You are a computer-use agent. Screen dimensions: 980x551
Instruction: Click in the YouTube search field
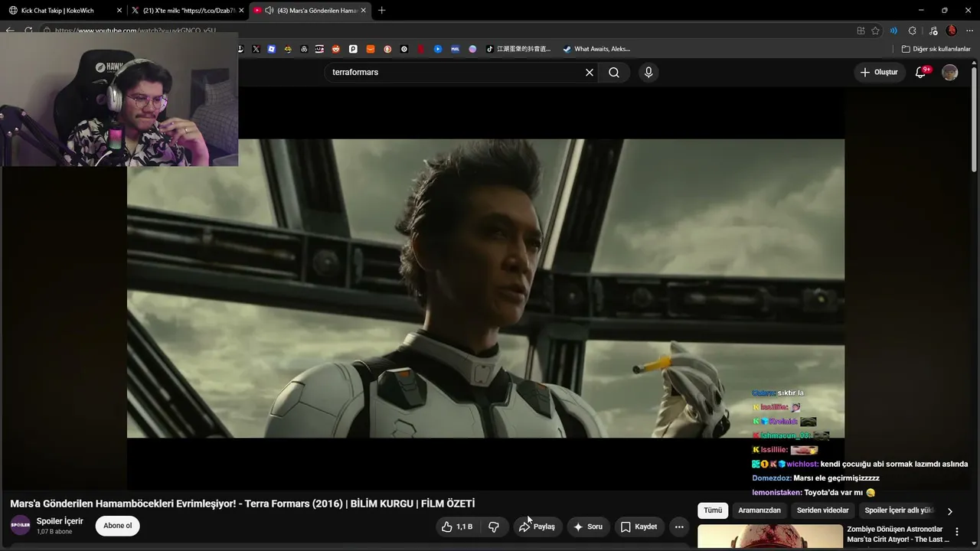456,72
